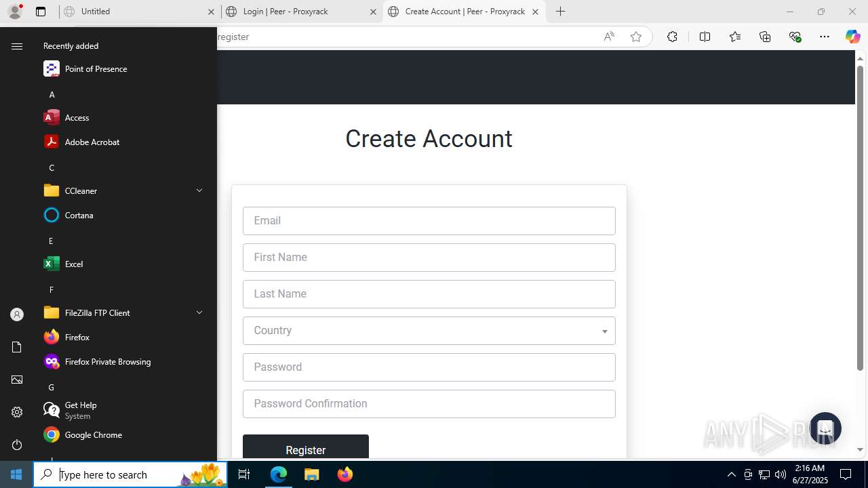This screenshot has height=488, width=868.
Task: Click the Password field
Action: click(429, 367)
